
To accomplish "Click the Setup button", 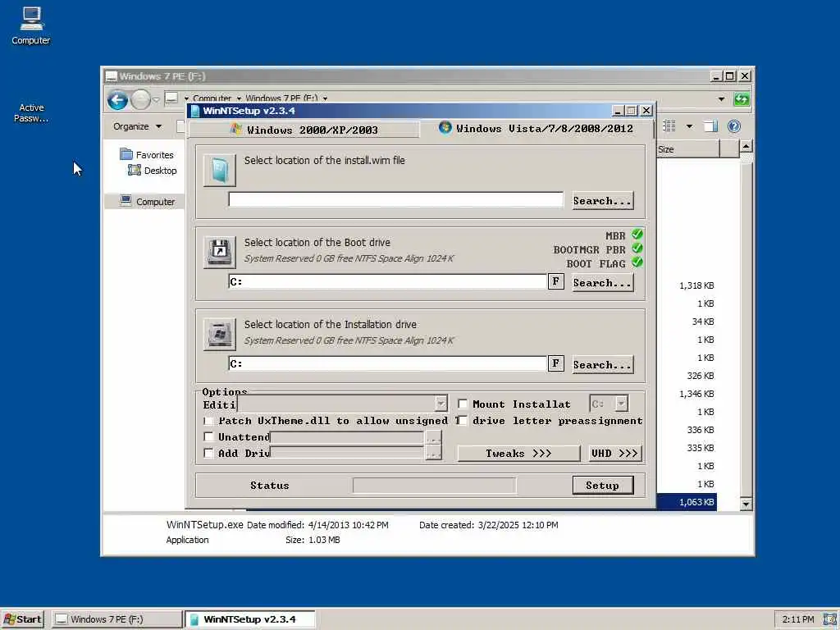I will point(603,486).
